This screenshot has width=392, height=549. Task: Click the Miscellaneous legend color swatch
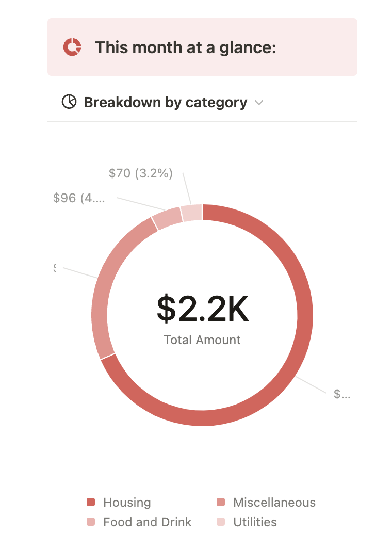point(221,503)
